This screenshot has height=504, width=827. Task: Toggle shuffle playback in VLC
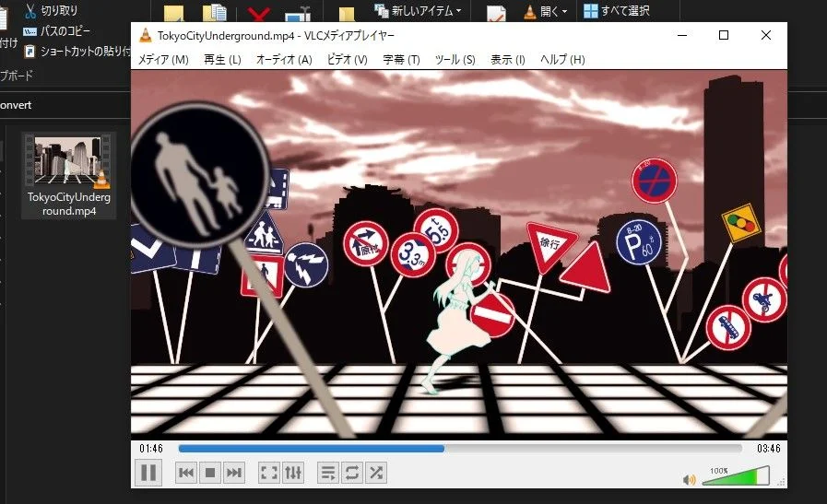point(376,473)
